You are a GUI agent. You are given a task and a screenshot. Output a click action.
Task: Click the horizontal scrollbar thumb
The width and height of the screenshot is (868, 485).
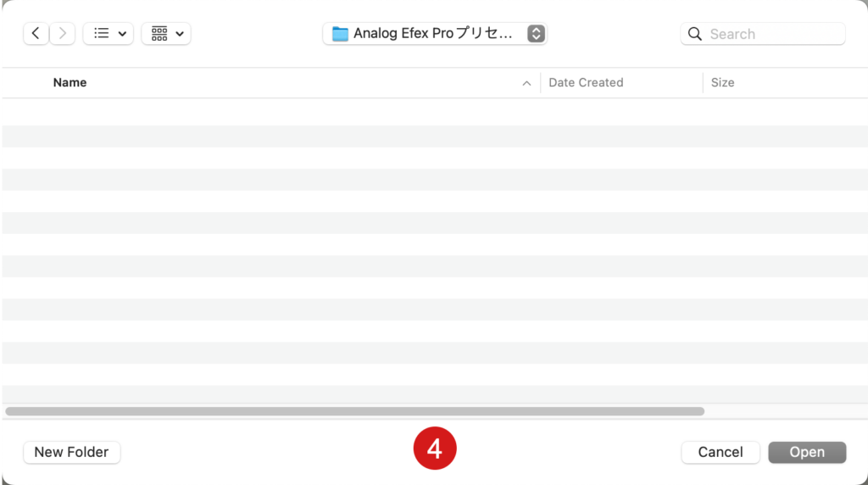[355, 411]
